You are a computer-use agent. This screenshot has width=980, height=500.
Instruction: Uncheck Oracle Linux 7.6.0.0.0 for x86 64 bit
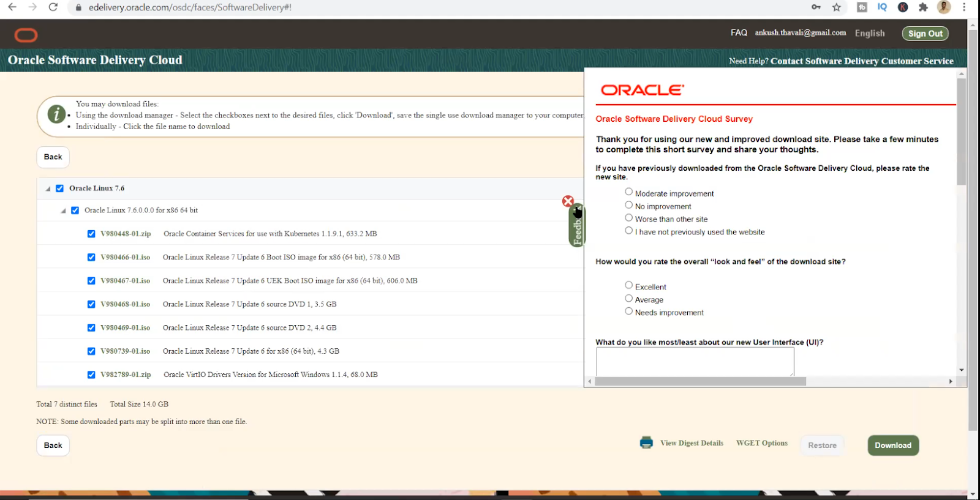[75, 211]
